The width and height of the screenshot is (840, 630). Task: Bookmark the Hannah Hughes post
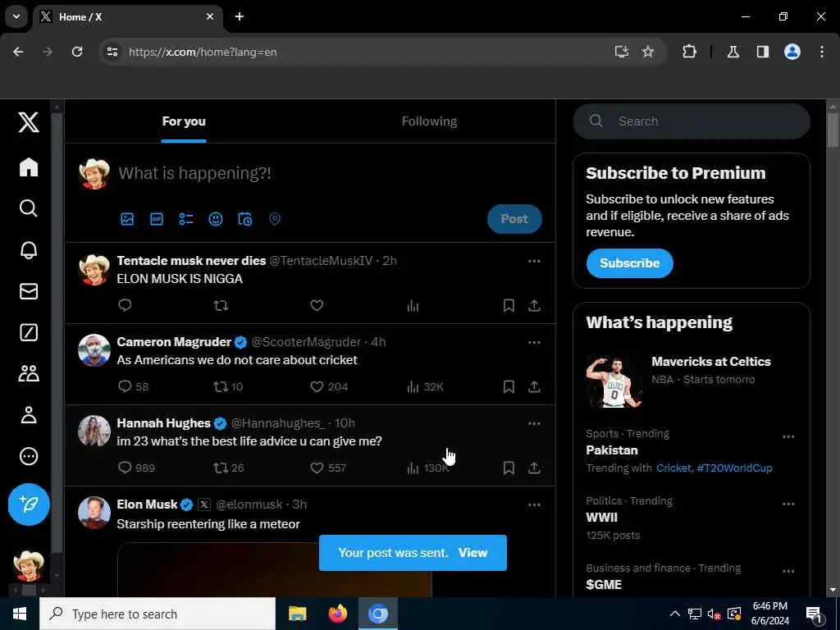click(x=509, y=468)
